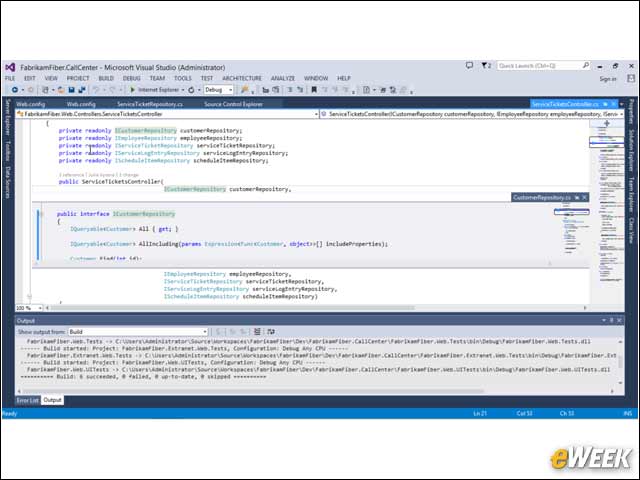Open the DEBUG menu
The image size is (640, 480).
132,78
